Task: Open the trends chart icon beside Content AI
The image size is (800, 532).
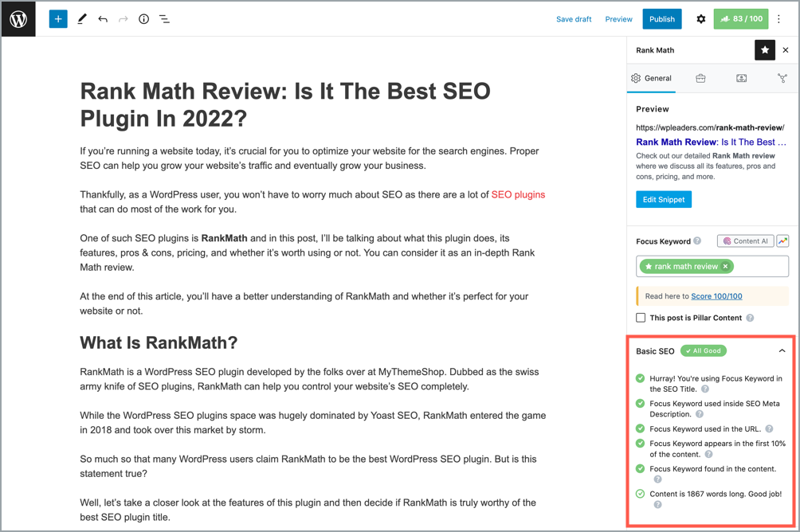Action: point(782,241)
